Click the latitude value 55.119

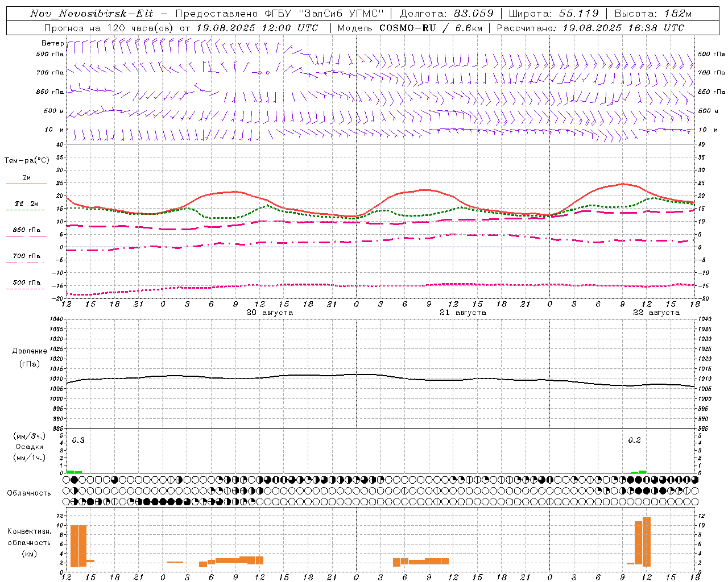578,14
